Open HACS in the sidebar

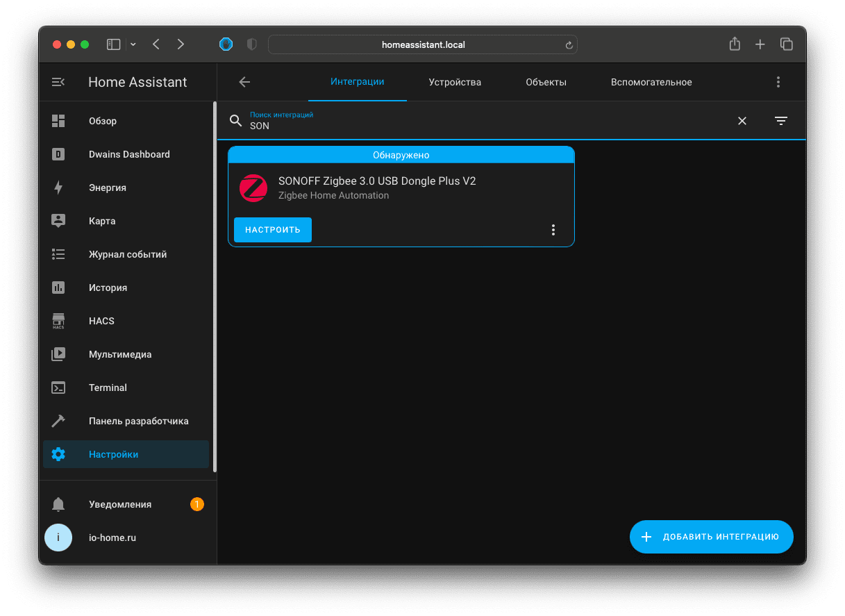click(126, 321)
